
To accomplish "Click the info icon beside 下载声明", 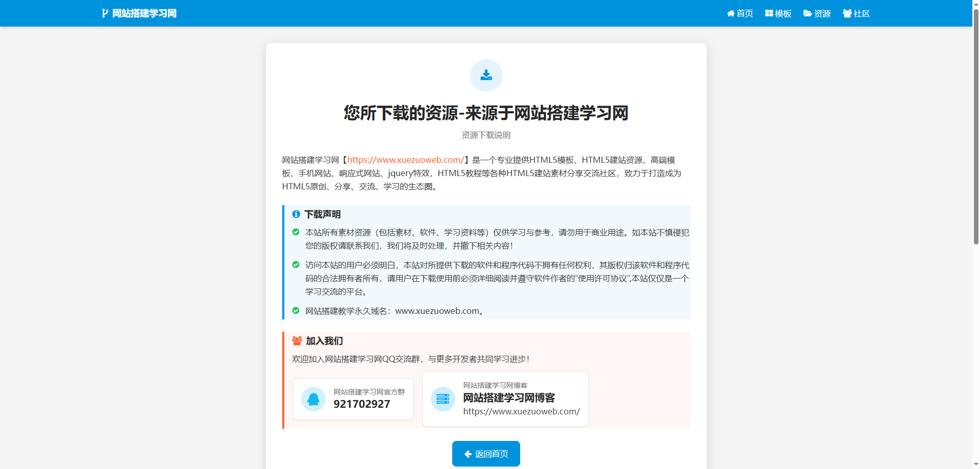I will [x=296, y=214].
